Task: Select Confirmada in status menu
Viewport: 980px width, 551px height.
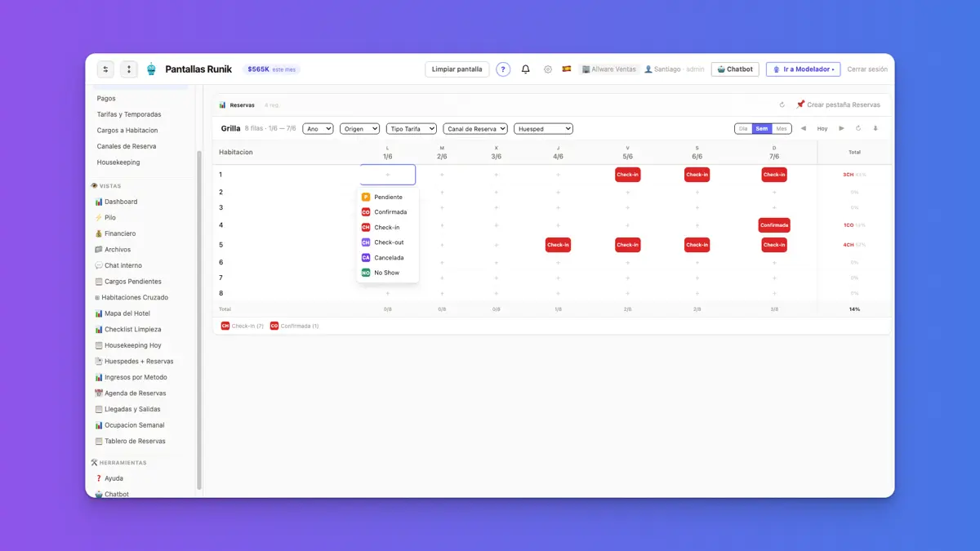Action: tap(388, 212)
